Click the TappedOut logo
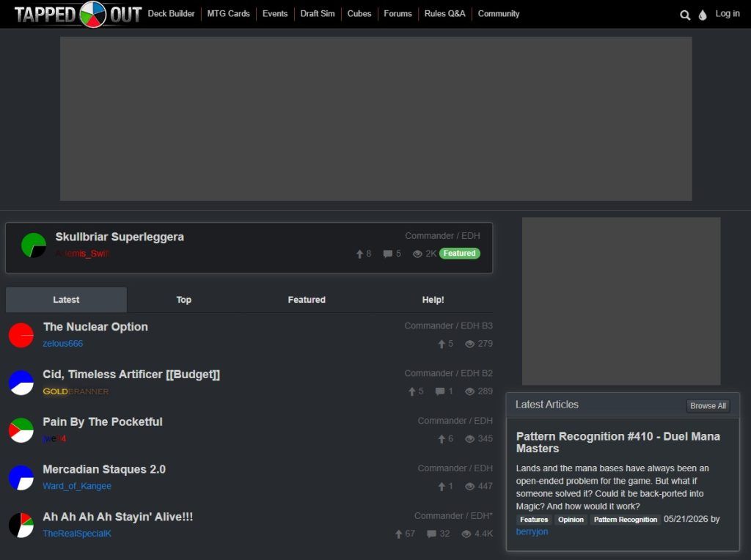751x560 pixels. coord(78,15)
